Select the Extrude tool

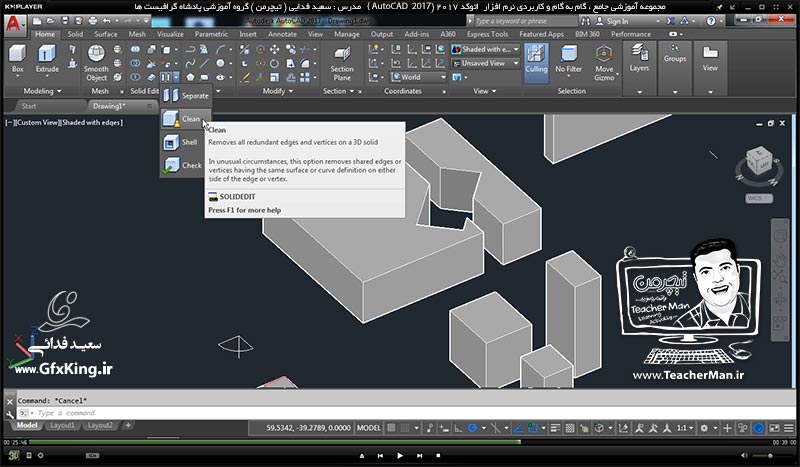click(46, 60)
